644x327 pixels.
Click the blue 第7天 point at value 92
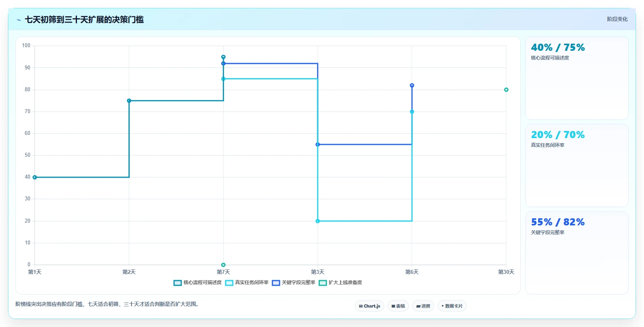click(223, 63)
